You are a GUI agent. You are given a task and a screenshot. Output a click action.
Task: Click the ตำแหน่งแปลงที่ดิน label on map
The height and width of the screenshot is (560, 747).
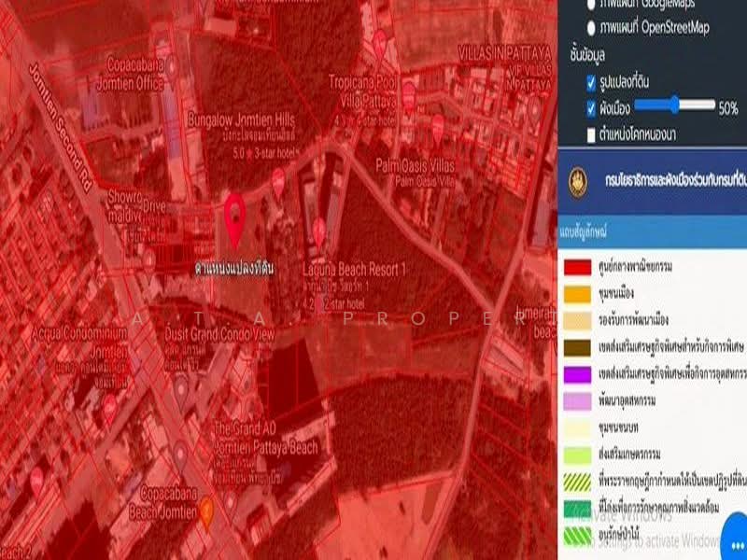[233, 269]
